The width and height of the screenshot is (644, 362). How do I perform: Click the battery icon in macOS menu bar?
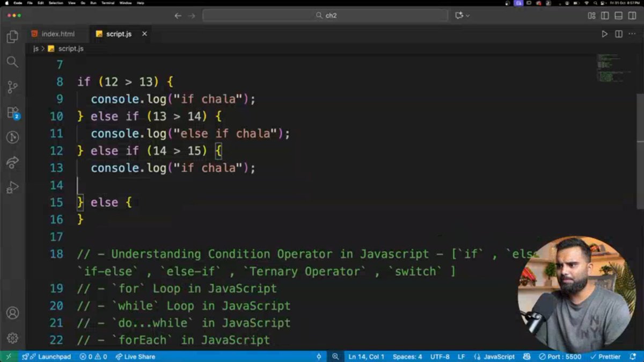pyautogui.click(x=577, y=3)
